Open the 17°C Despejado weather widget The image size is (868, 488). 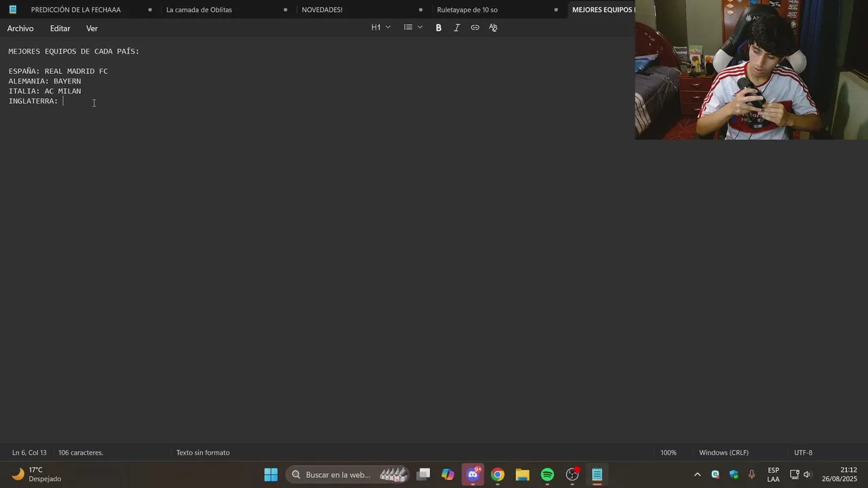click(37, 474)
